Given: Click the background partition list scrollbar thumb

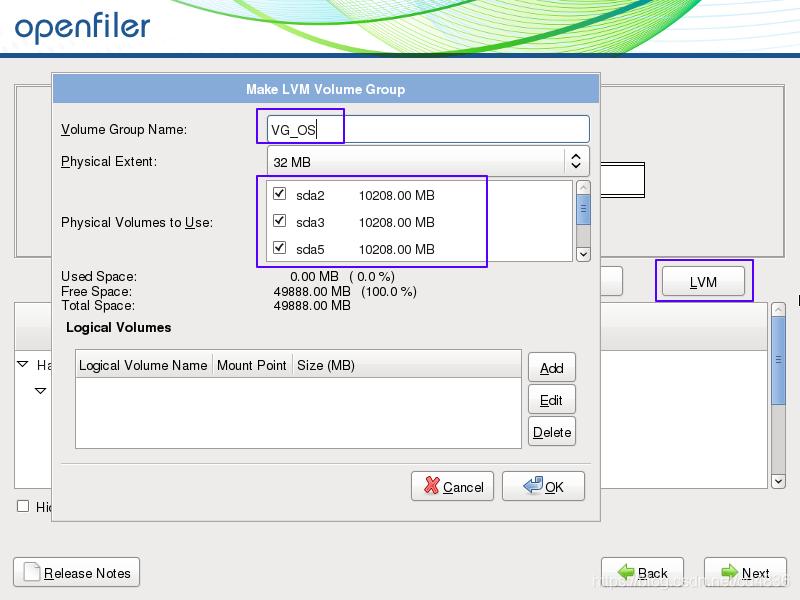Looking at the screenshot, I should pyautogui.click(x=778, y=361).
